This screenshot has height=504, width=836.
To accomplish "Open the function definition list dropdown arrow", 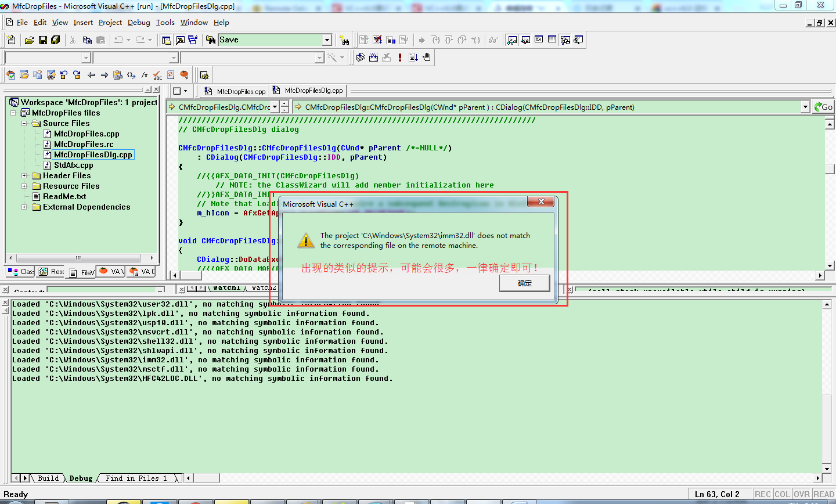I will pyautogui.click(x=805, y=107).
